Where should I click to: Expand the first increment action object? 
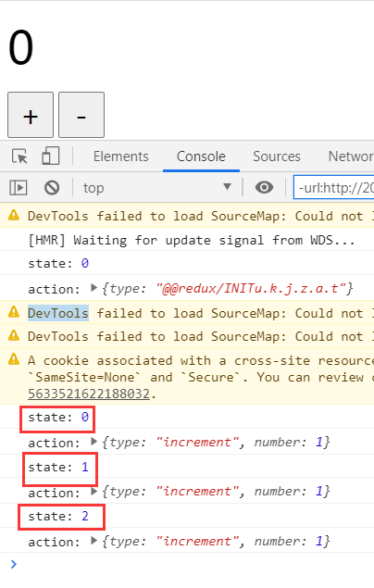tap(94, 442)
